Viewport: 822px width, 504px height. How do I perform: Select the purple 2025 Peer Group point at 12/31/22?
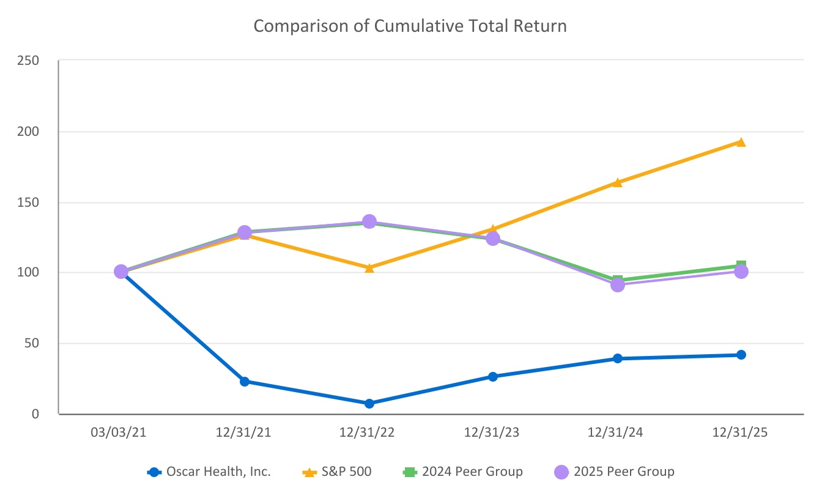tap(369, 221)
